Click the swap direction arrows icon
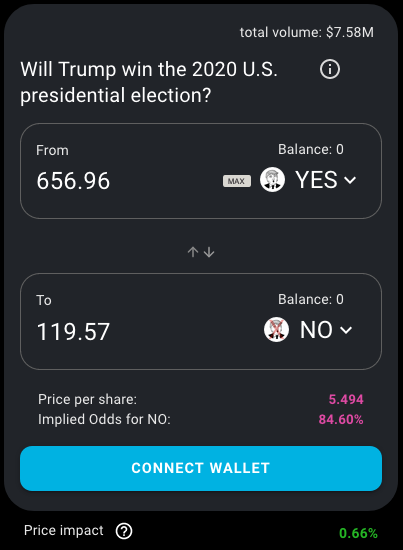The image size is (403, 550). click(x=201, y=252)
